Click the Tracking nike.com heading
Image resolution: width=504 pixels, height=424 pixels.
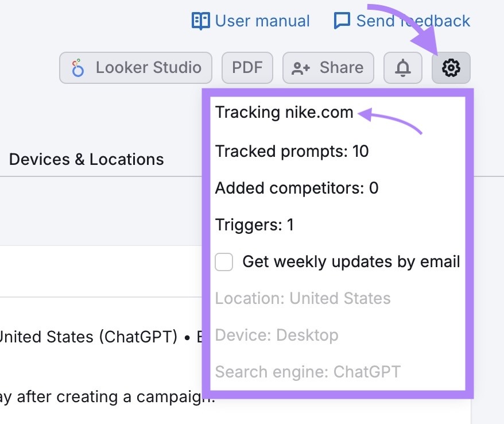[x=284, y=112]
